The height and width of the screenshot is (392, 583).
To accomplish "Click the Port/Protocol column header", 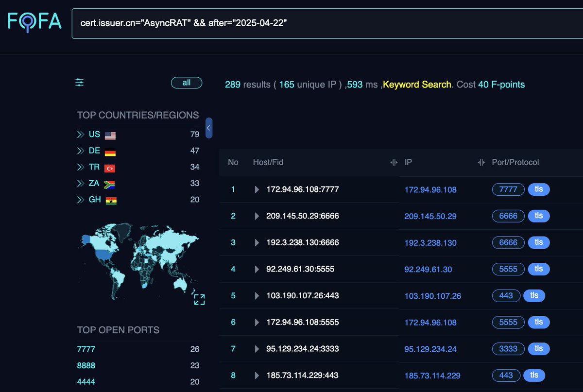I will [515, 162].
